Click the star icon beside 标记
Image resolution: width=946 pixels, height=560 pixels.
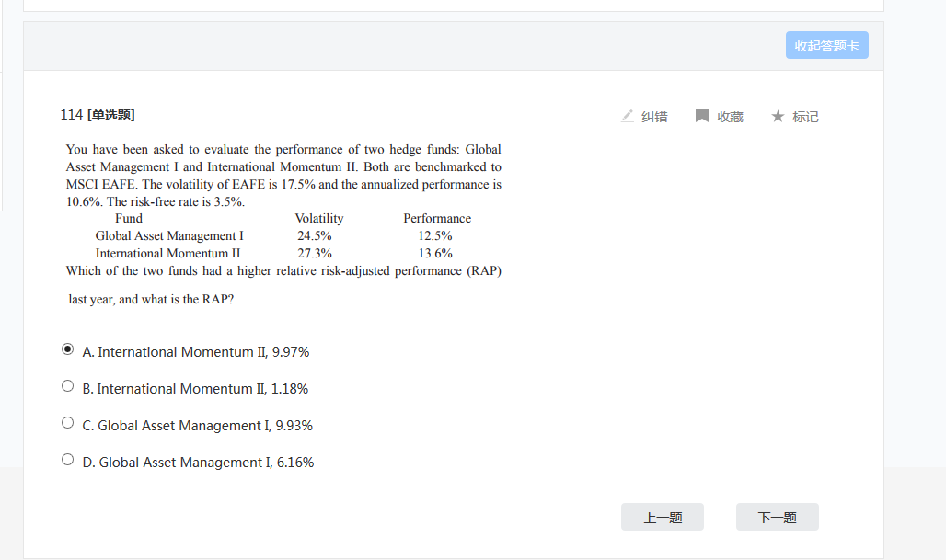point(778,116)
